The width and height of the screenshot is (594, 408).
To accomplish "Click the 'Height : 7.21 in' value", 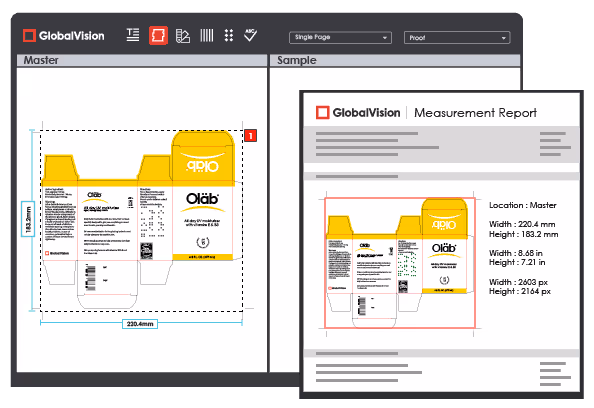I will (x=517, y=262).
